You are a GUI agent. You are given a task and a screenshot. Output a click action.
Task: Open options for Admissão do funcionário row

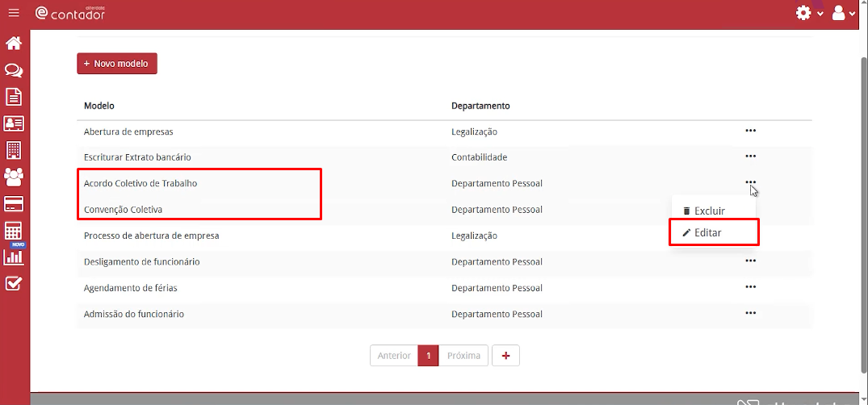[x=751, y=312]
